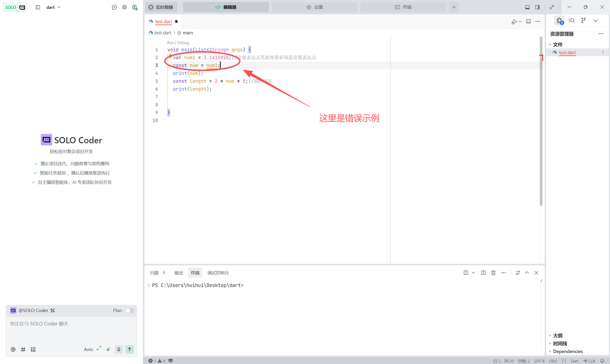Toggle the secondary sidebar icon in title bar
The width and height of the screenshot is (610, 364).
pyautogui.click(x=537, y=7)
